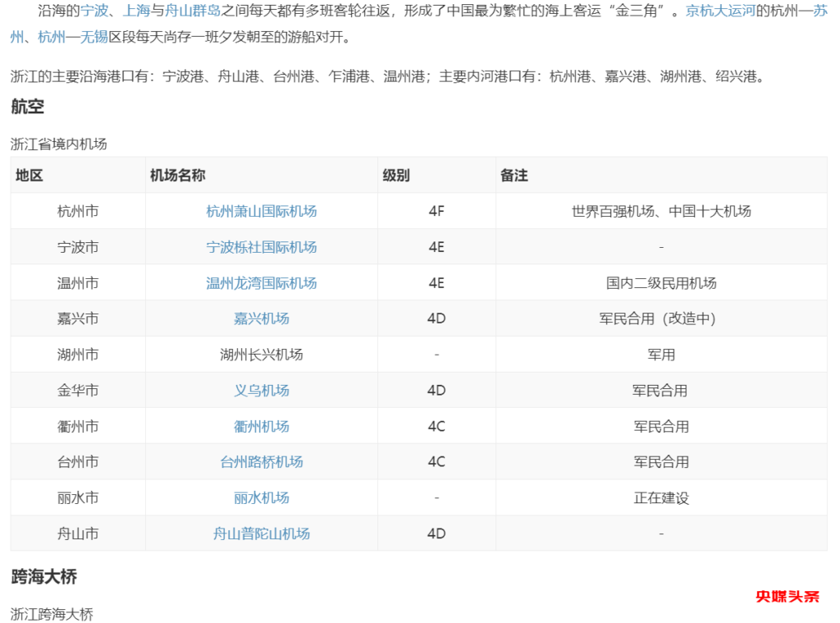Viewport: 840px width, 623px height.
Task: Open the 嘉兴机场 link
Action: (261, 318)
